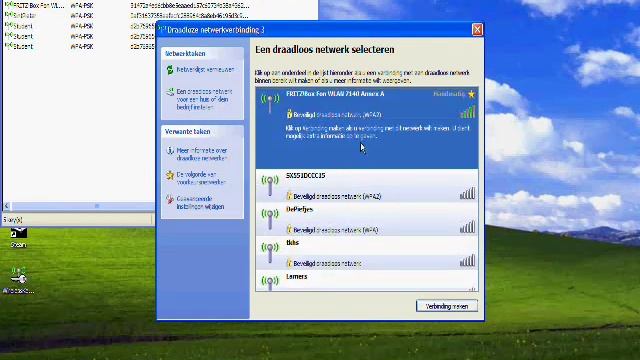Click the padlock icon in FRITZ!Box entry

click(x=289, y=114)
